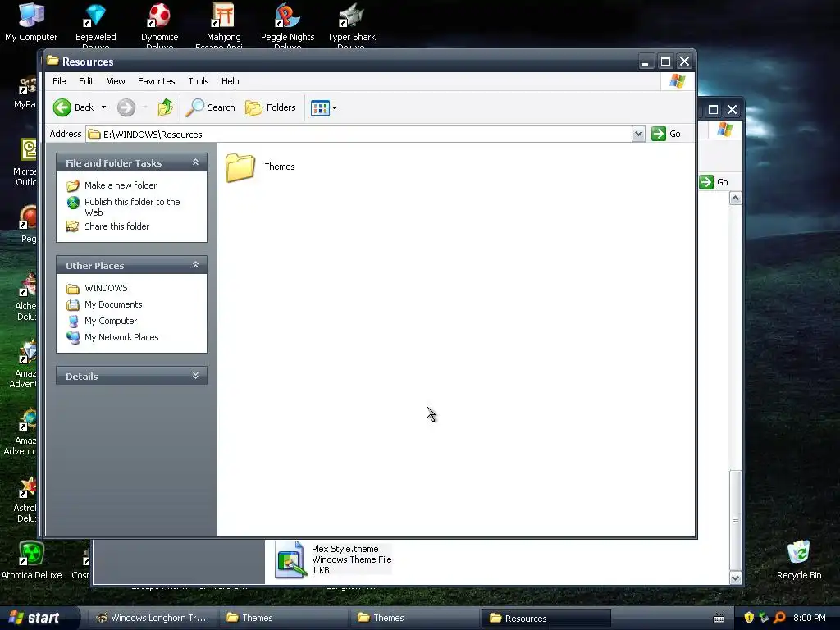Click the network connection tray icon

click(764, 618)
